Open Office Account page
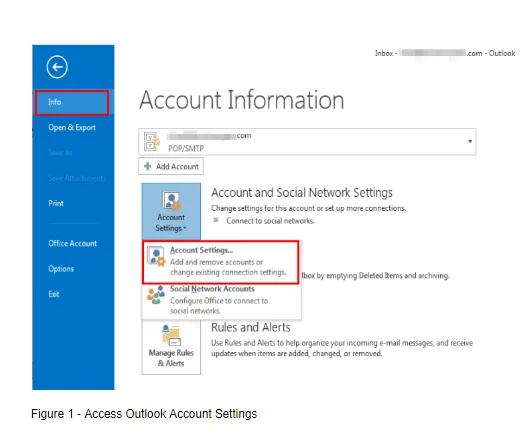 click(x=73, y=243)
